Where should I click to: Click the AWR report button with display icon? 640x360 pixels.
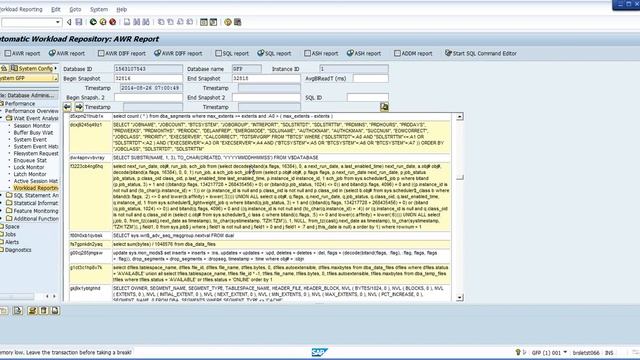[67, 53]
